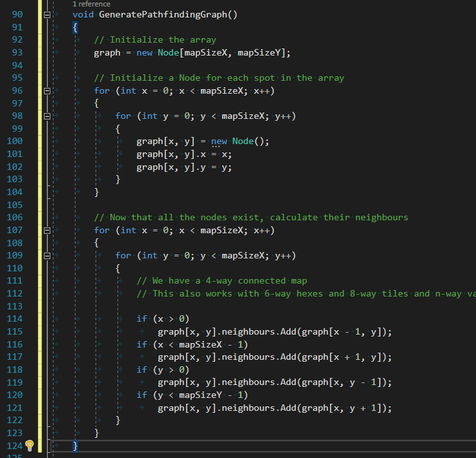The height and width of the screenshot is (458, 476).
Task: Click the 'if (x > 0)' statement
Action: pos(163,319)
